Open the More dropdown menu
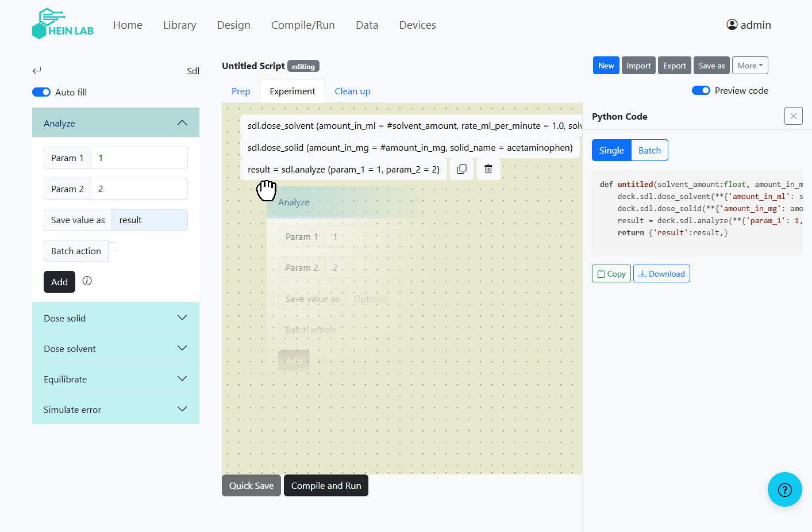 click(x=750, y=65)
